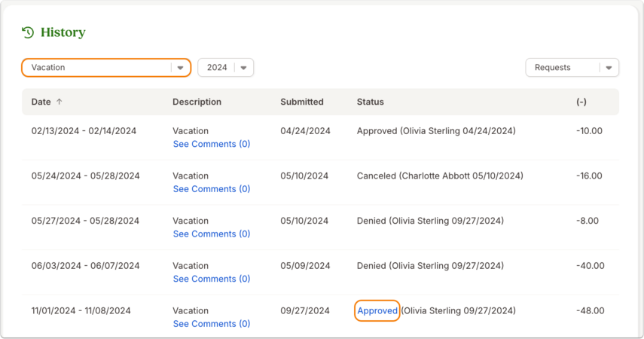The height and width of the screenshot is (339, 644).
Task: Open the Requests view dropdown
Action: click(572, 67)
